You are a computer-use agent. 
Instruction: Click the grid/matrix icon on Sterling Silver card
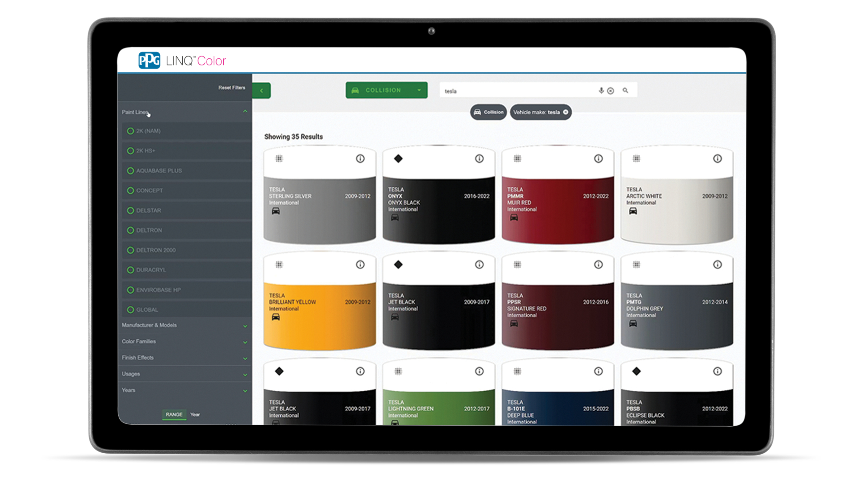tap(279, 158)
